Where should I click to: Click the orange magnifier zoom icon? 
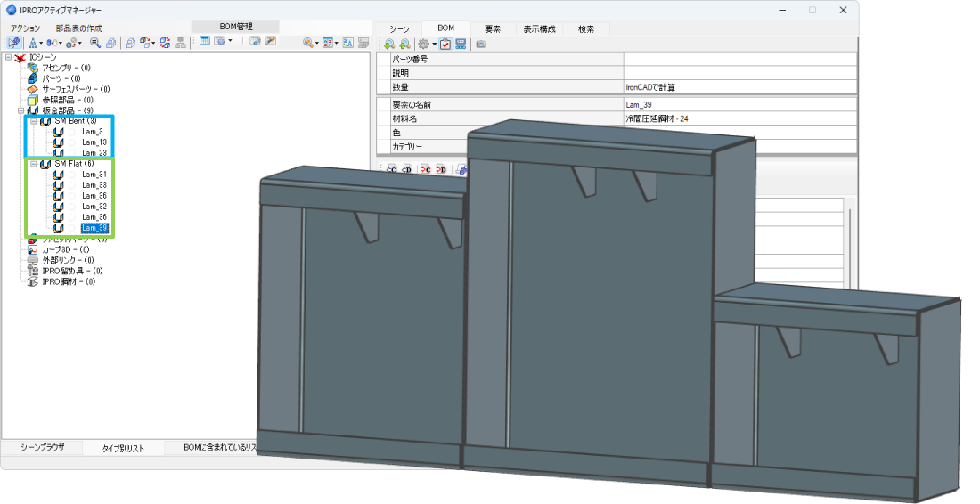click(307, 43)
